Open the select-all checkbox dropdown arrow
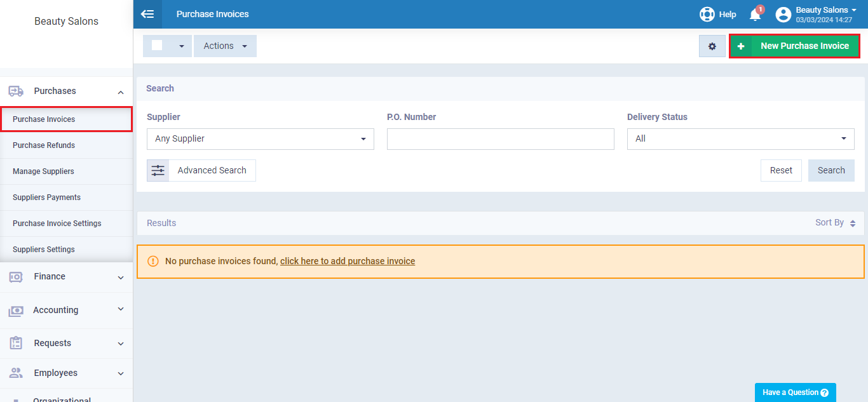This screenshot has height=402, width=868. tap(182, 46)
